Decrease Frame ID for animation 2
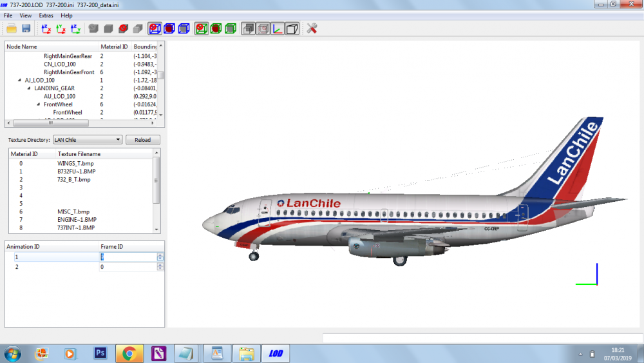The height and width of the screenshot is (363, 644). tap(160, 269)
